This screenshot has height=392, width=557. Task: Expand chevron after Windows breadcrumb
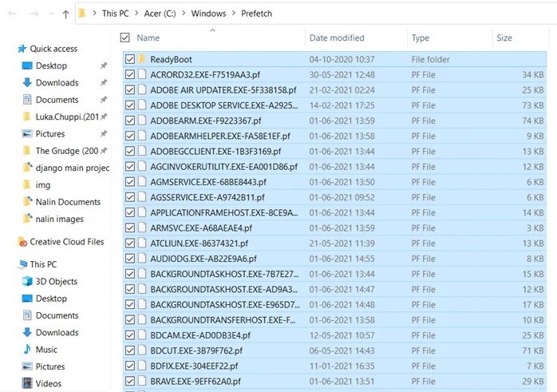pyautogui.click(x=234, y=14)
